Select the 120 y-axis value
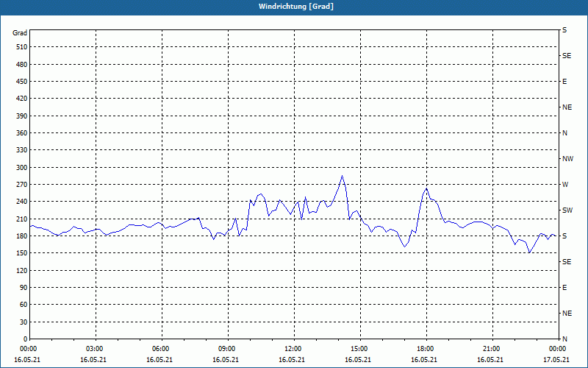 22,270
